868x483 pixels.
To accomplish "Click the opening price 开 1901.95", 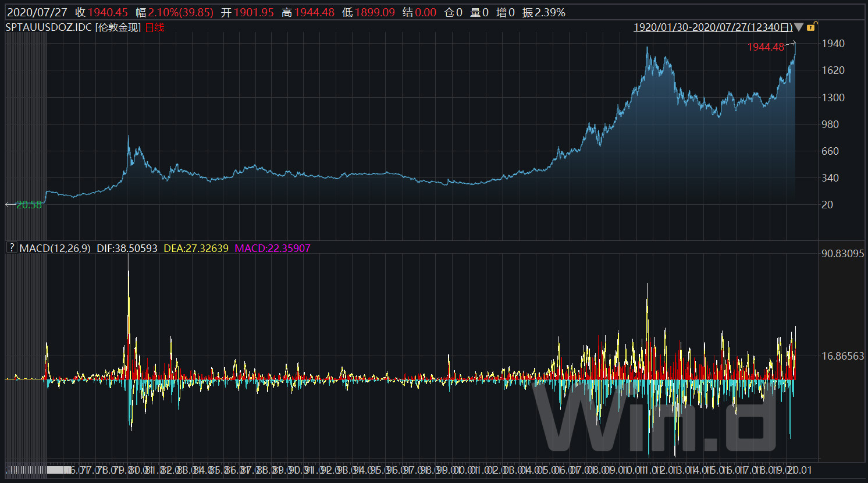I will pos(247,12).
